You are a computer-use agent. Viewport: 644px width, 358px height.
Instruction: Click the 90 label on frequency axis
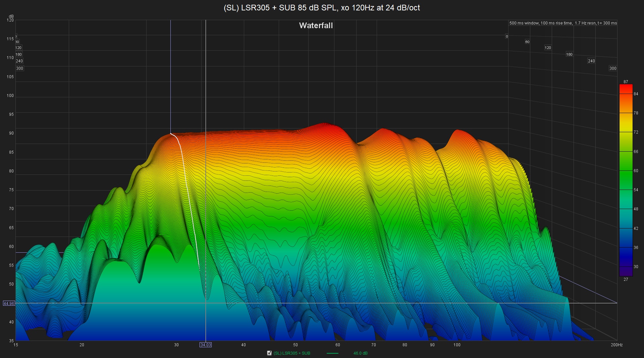pos(432,345)
